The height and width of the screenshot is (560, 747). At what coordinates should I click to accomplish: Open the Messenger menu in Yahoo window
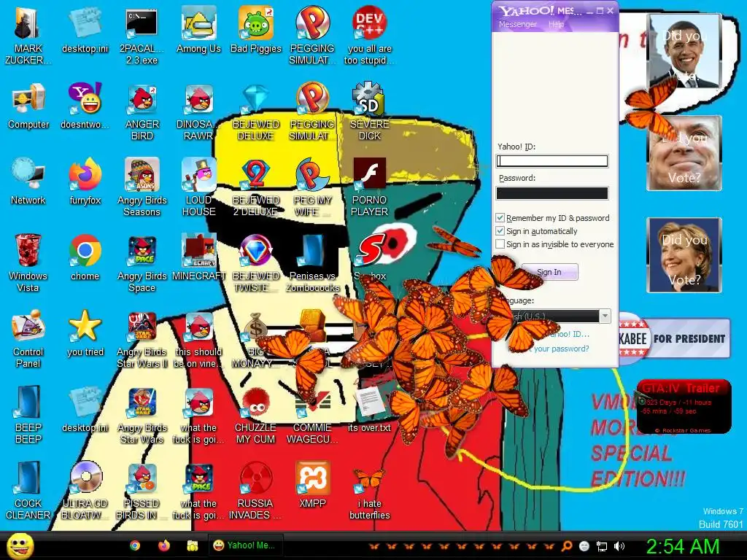tap(517, 24)
